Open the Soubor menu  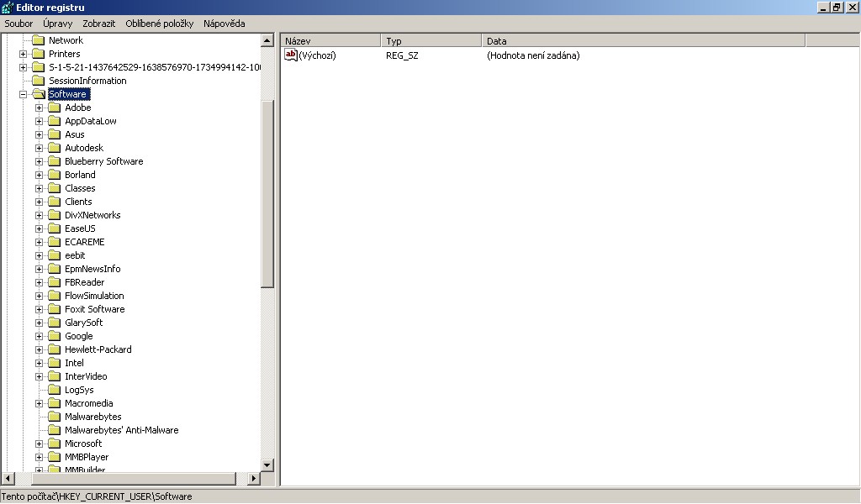(x=18, y=24)
